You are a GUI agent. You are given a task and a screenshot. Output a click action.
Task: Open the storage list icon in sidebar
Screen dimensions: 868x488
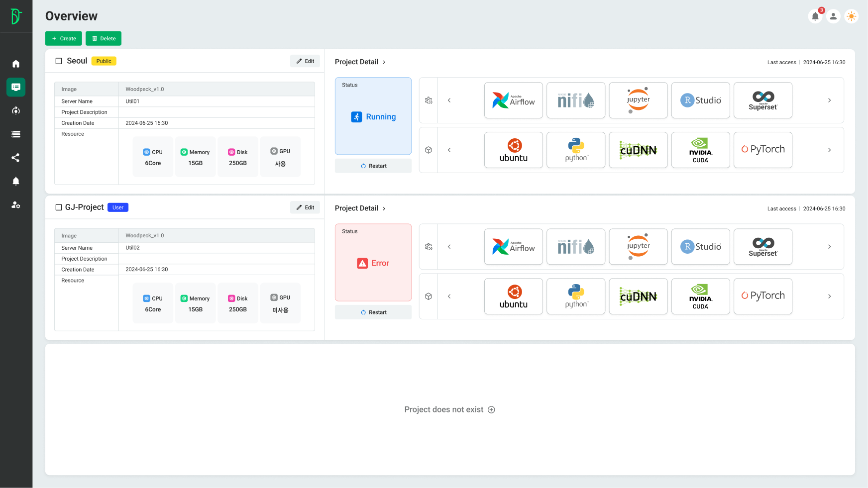click(16, 134)
